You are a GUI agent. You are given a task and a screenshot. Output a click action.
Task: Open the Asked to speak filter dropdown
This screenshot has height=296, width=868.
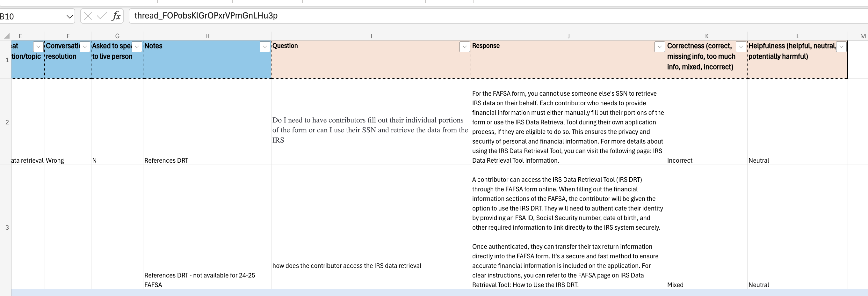click(137, 47)
